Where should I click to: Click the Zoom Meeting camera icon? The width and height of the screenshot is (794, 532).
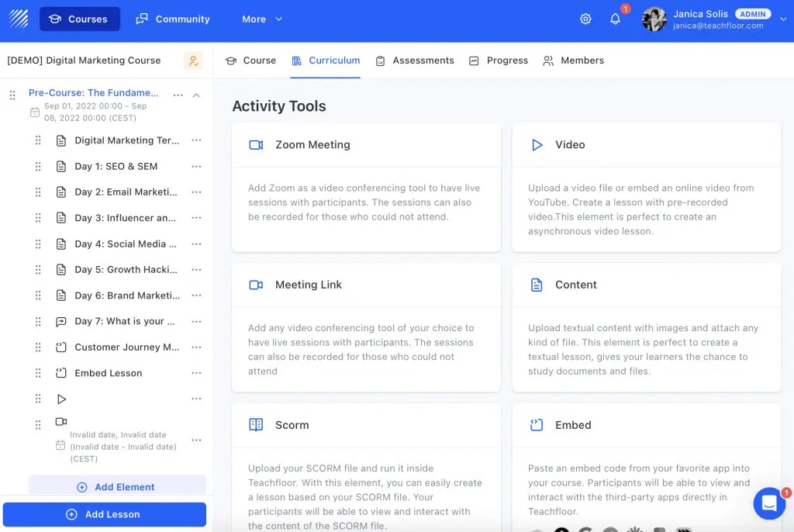(256, 145)
